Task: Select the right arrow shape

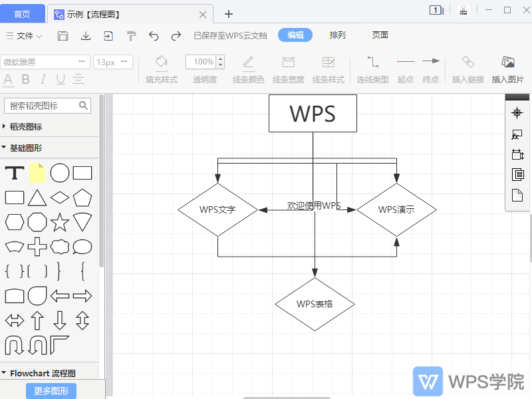Action: tap(82, 296)
